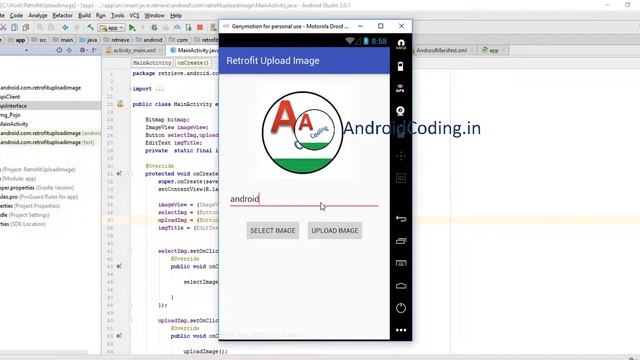Stop the running app with the red square
640x360 pixels.
pyautogui.click(x=200, y=27)
